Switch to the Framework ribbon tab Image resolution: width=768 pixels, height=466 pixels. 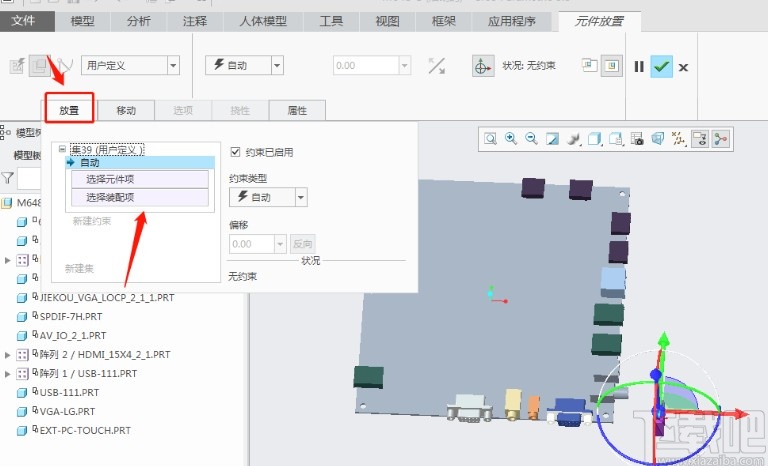pos(444,22)
